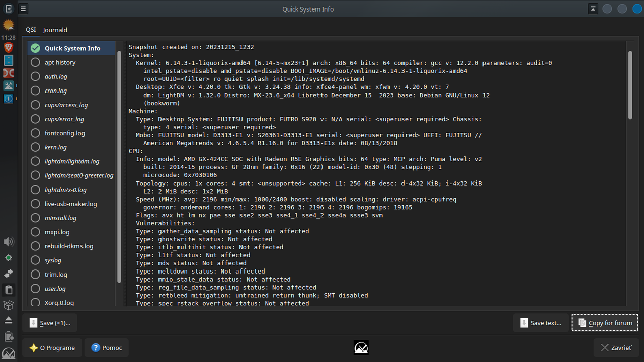
Task: Select the syslog option
Action: tap(71, 260)
